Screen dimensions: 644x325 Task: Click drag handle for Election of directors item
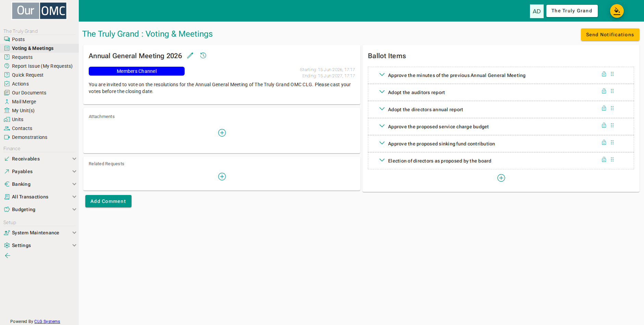(612, 159)
